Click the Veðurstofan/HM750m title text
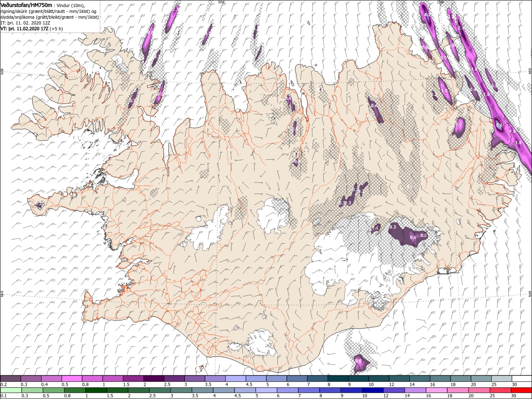Viewport: 532px width, 399px height. 27,5
